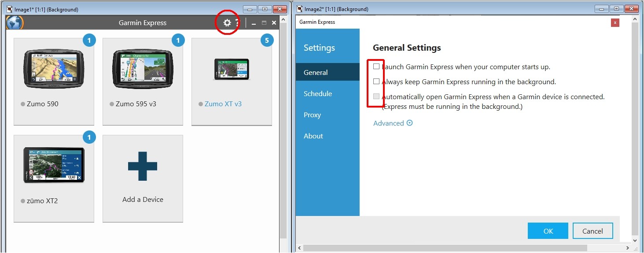Viewport: 644px width, 253px height.
Task: Close the Garmin Express main window
Action: pyautogui.click(x=274, y=23)
